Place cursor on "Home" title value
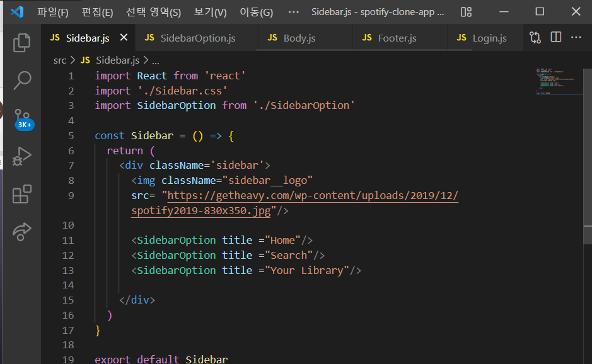 pyautogui.click(x=283, y=241)
